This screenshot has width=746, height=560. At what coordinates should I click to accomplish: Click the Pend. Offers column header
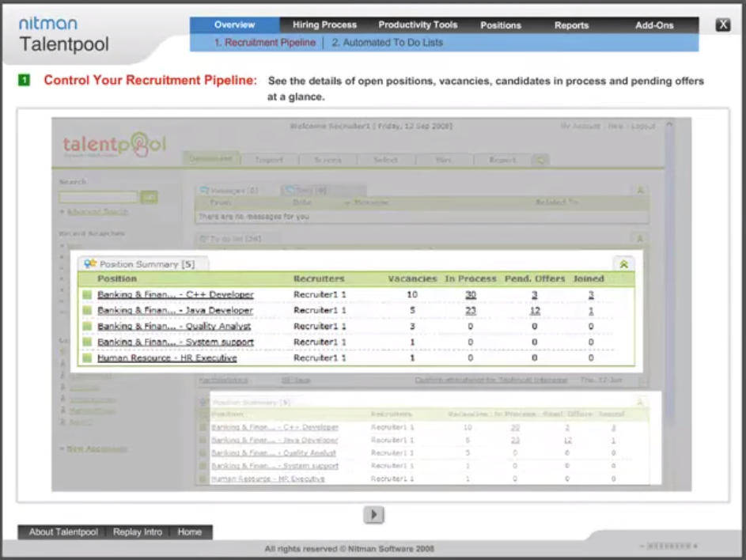[x=534, y=278]
